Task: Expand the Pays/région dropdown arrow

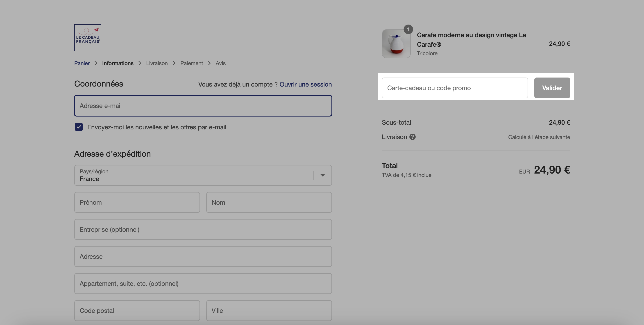Action: pyautogui.click(x=322, y=175)
